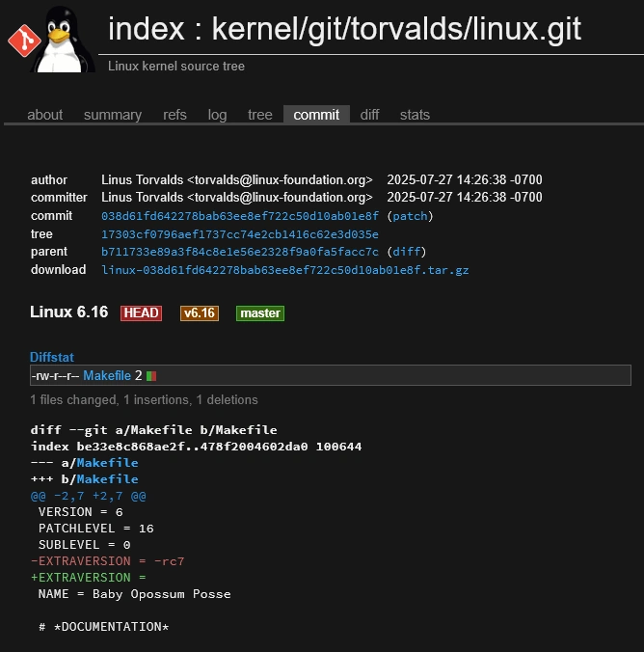Open parent commit b711733e link
This screenshot has height=652, width=644.
240,252
